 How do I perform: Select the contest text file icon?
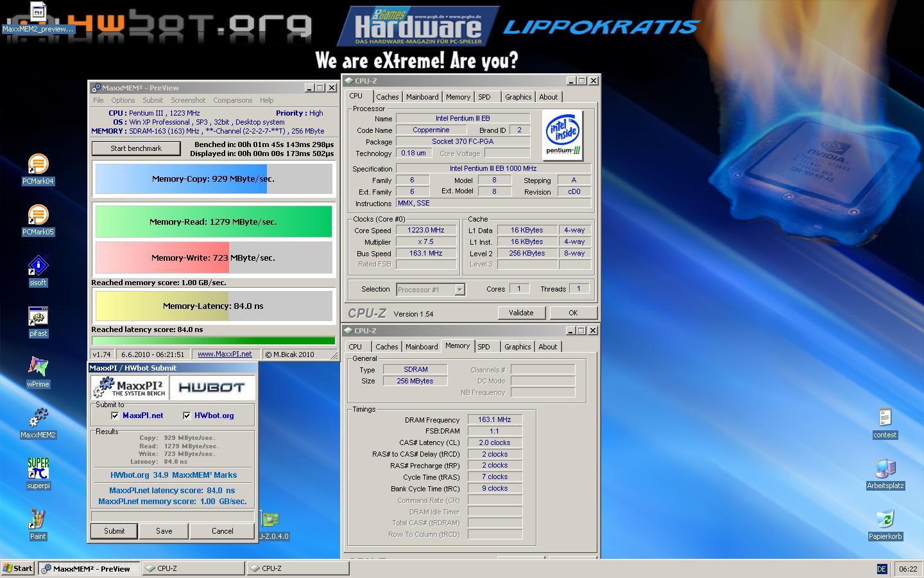point(885,423)
